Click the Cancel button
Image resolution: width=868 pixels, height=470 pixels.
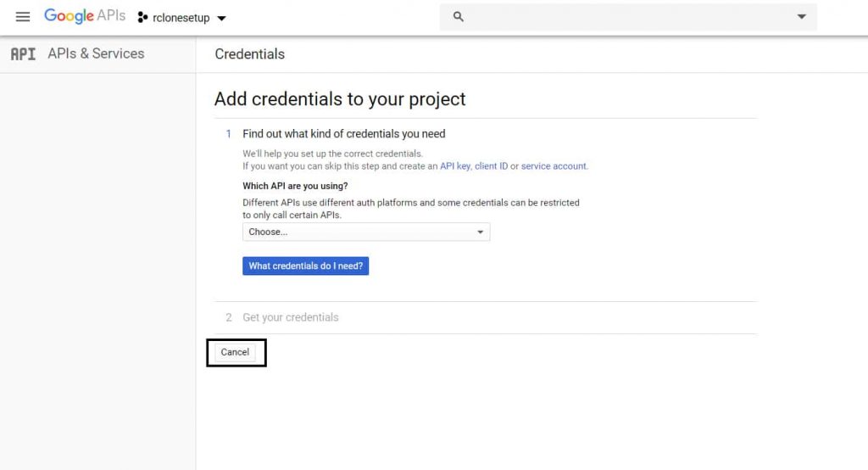coord(236,352)
